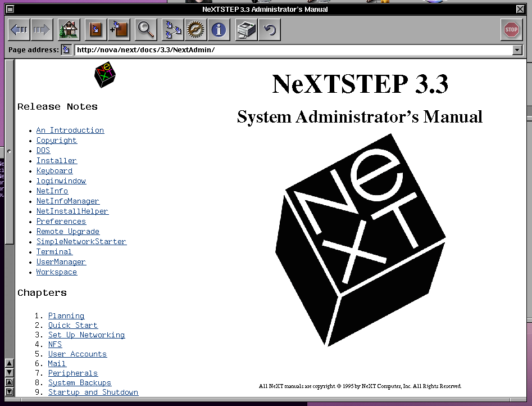Open the NetInfoManager release notes link
The height and width of the screenshot is (406, 532).
[x=67, y=201]
